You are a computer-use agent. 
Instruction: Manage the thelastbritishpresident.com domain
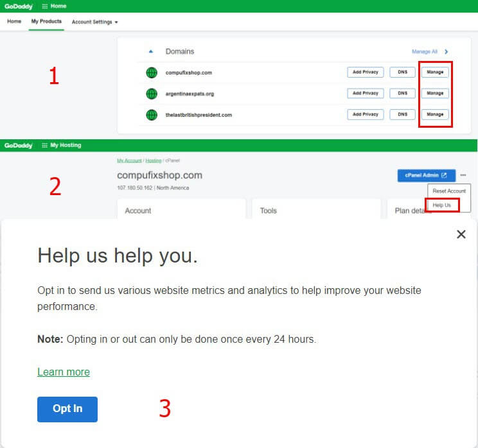coord(435,114)
